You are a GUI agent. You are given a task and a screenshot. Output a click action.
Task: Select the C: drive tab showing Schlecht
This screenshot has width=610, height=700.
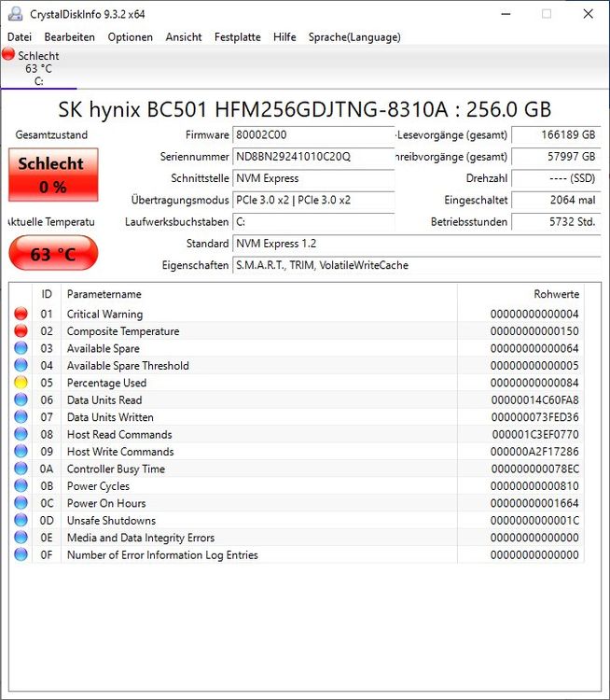pyautogui.click(x=38, y=68)
